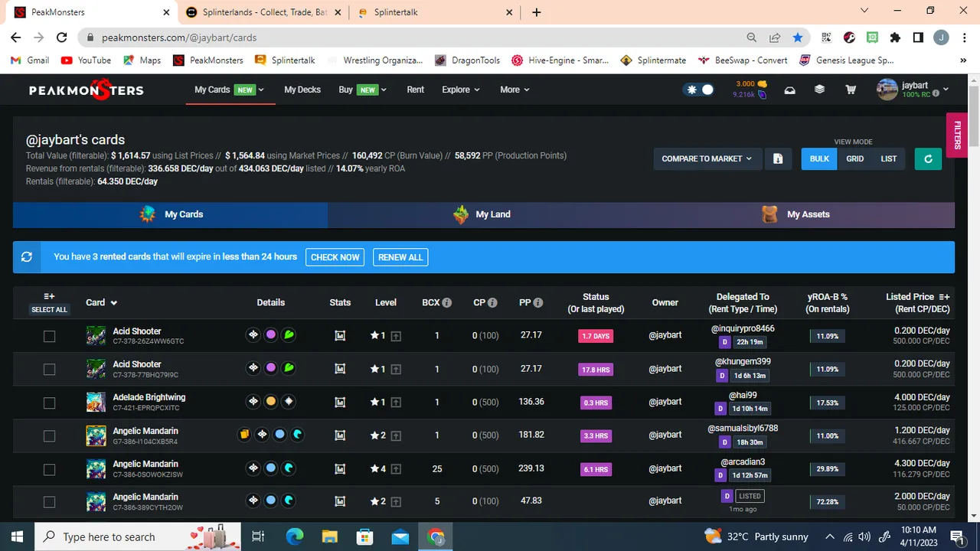
Task: Click the add-rows icon above Select All
Action: point(49,296)
